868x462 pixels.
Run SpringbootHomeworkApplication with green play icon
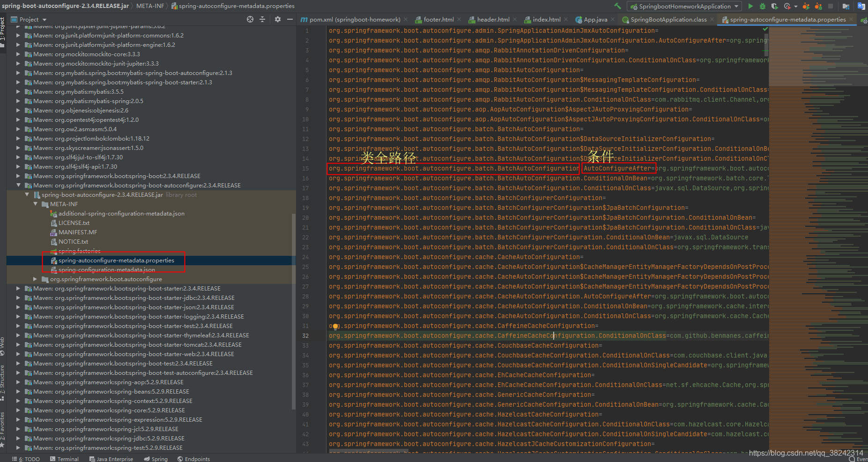[x=750, y=6]
